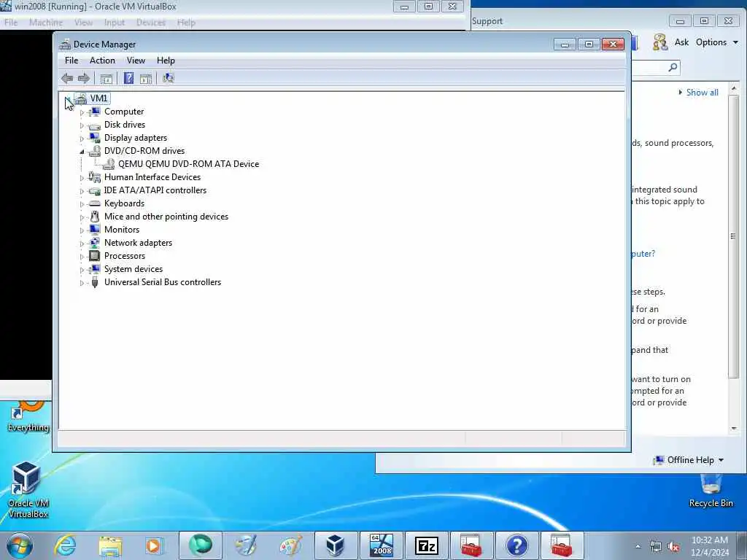Screen dimensions: 747x560
Task: Click the taskbar clock showing 10:32 AM
Action: (x=709, y=540)
